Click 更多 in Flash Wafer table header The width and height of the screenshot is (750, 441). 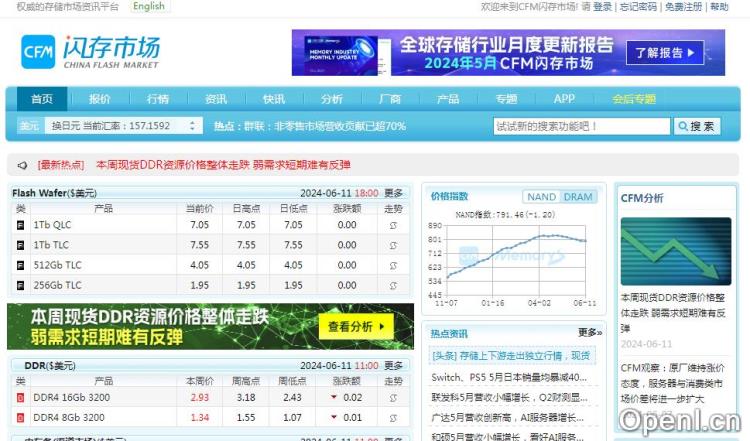coord(394,193)
